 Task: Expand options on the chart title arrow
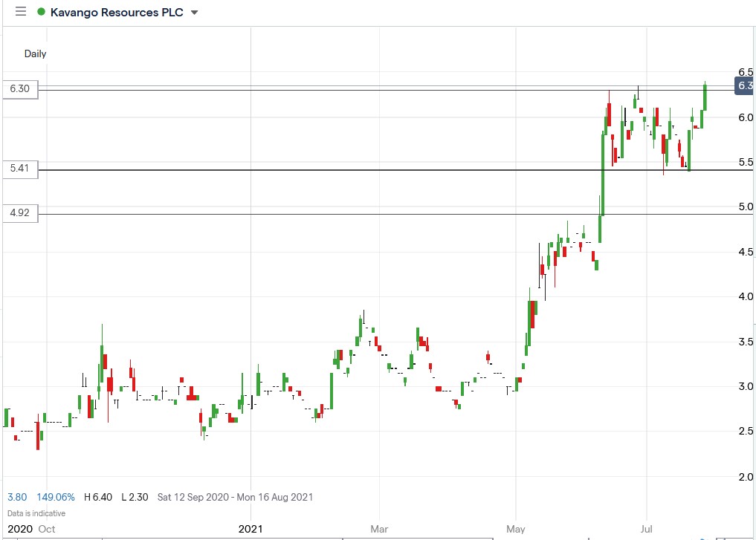pyautogui.click(x=193, y=13)
